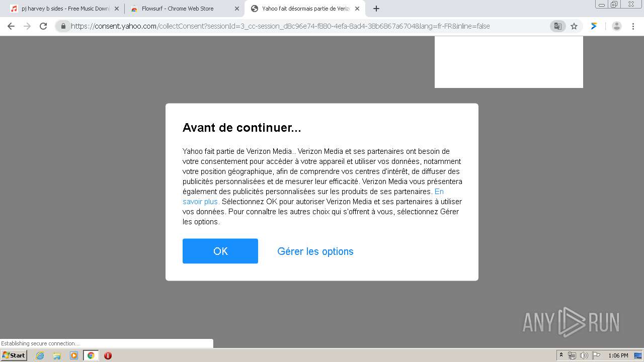644x362 pixels.
Task: Open the Windows Start menu
Action: tap(14, 355)
